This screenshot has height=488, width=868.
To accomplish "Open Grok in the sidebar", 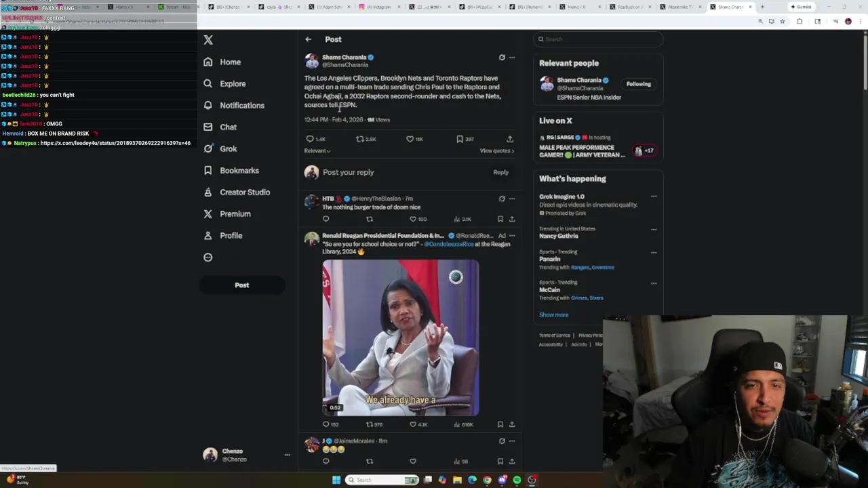I will (220, 149).
